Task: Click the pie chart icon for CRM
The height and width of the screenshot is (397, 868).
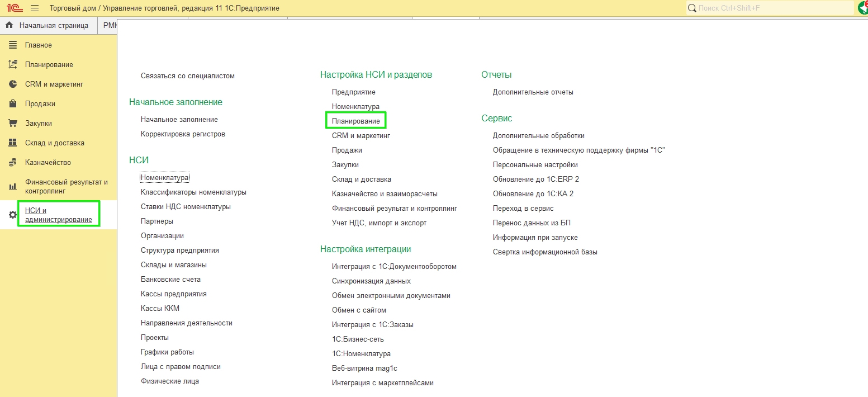Action: [13, 84]
